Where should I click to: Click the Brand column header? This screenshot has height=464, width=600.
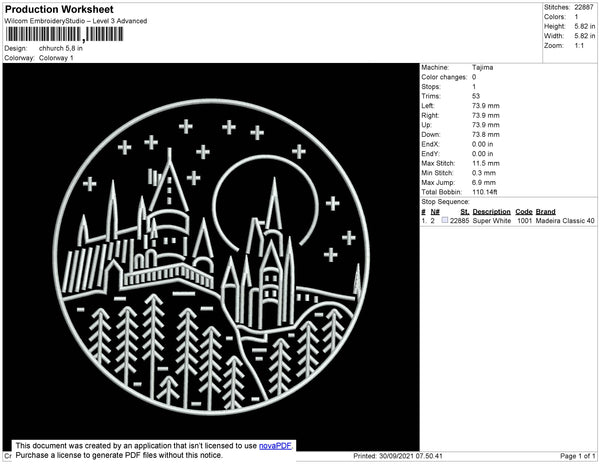[545, 212]
